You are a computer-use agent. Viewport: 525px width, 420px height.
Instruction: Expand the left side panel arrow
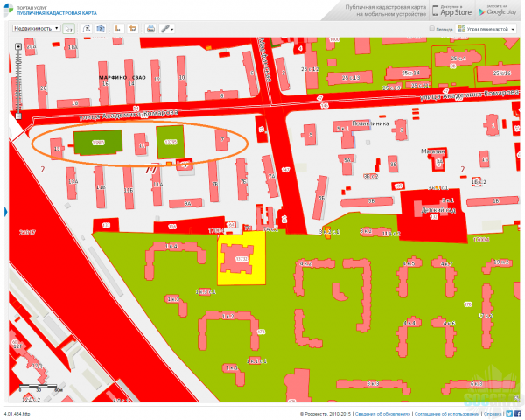(5, 211)
